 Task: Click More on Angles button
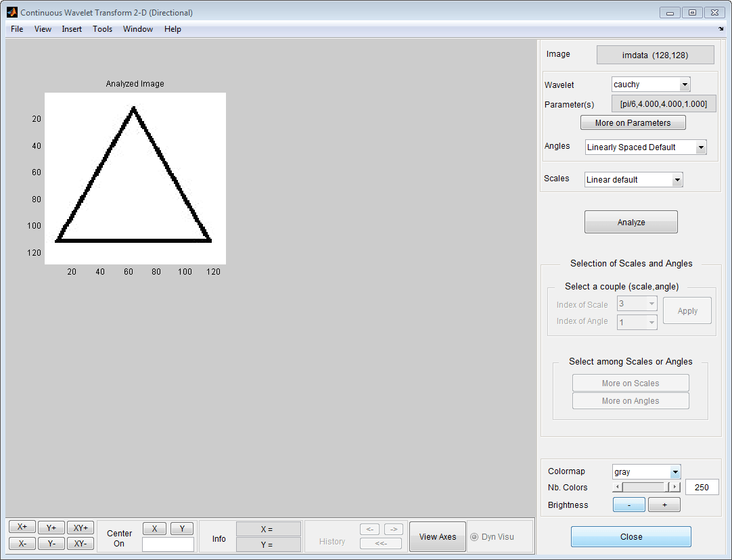[631, 401]
